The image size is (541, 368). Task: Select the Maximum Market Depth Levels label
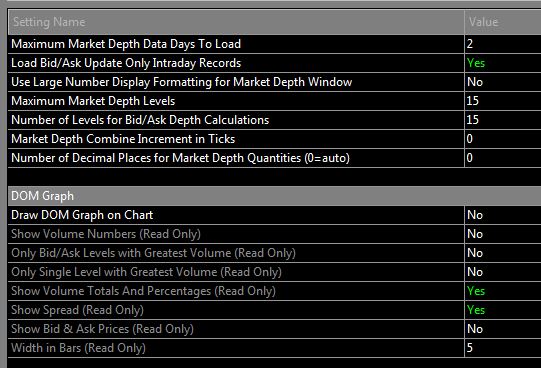pyautogui.click(x=93, y=101)
